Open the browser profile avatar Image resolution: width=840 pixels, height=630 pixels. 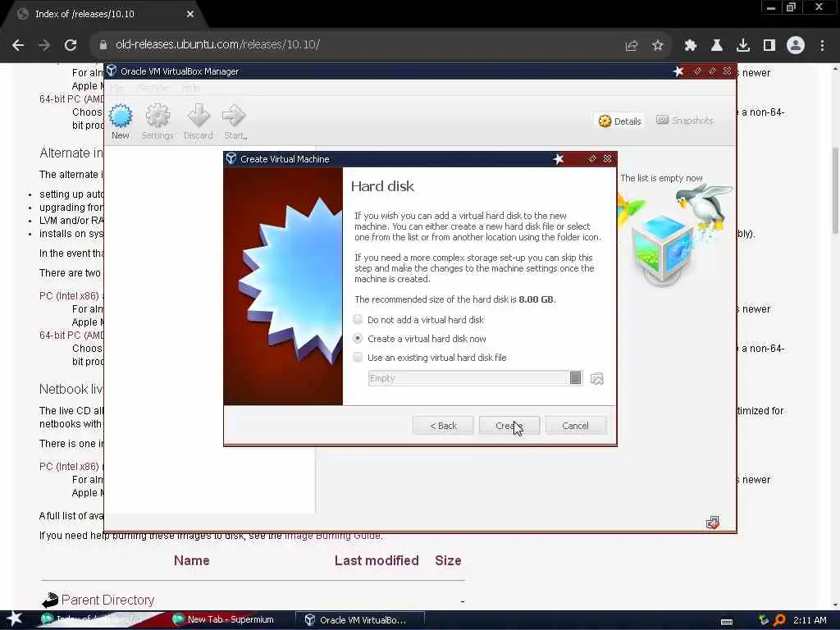tap(796, 45)
